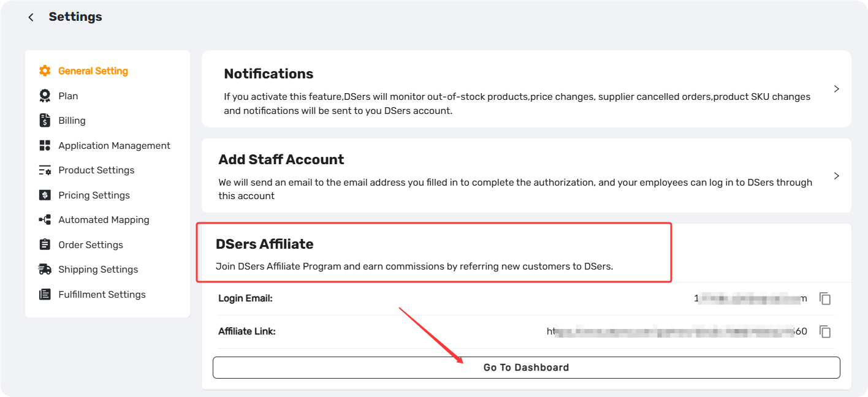Expand the Notifications section chevron

coord(836,89)
